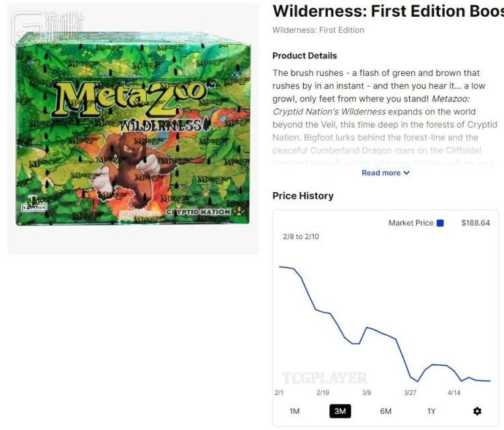This screenshot has height=430, width=504.
Task: Select the 4/14 axis date marker
Action: [454, 392]
